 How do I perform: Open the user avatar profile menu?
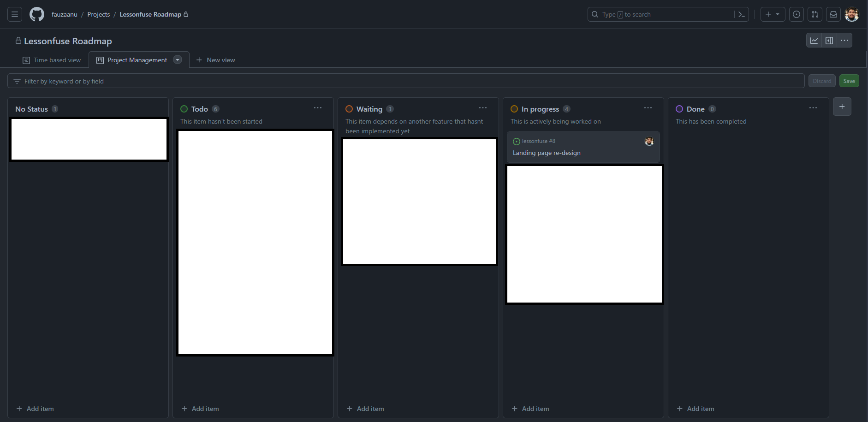tap(852, 14)
